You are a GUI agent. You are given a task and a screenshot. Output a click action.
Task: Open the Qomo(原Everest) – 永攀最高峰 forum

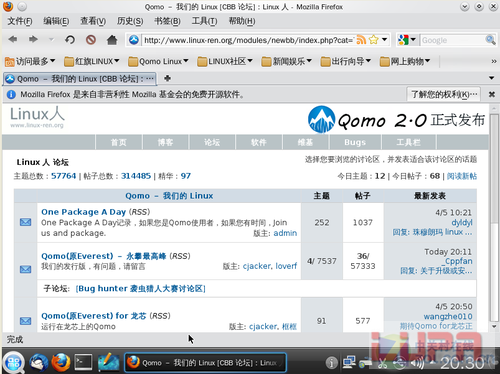pyautogui.click(x=104, y=256)
